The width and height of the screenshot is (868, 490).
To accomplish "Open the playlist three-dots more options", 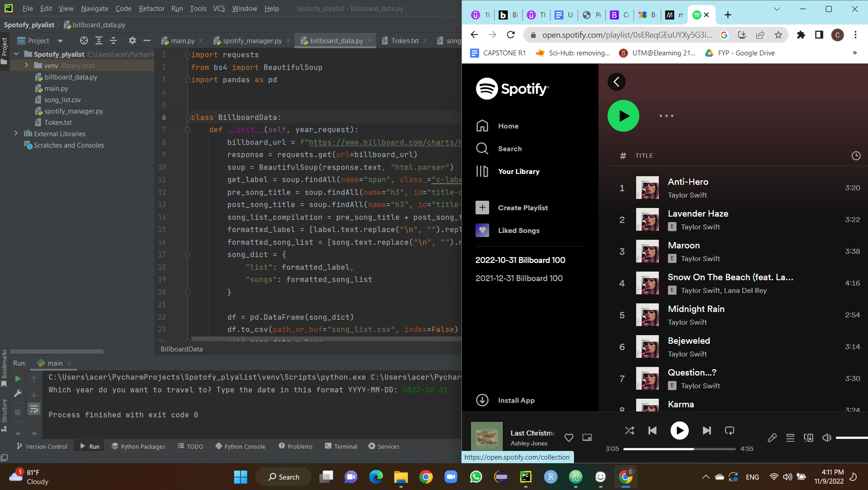I will click(x=666, y=116).
